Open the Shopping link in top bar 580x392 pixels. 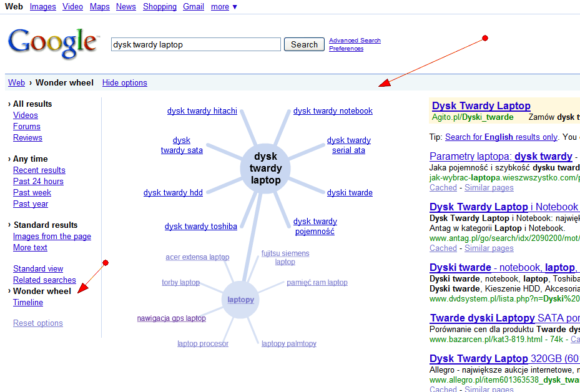159,7
